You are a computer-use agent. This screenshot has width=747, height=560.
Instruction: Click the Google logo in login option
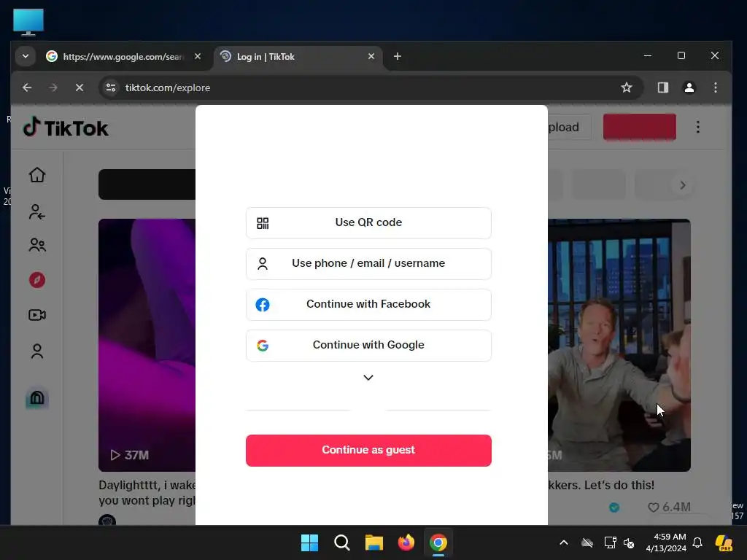tap(263, 345)
